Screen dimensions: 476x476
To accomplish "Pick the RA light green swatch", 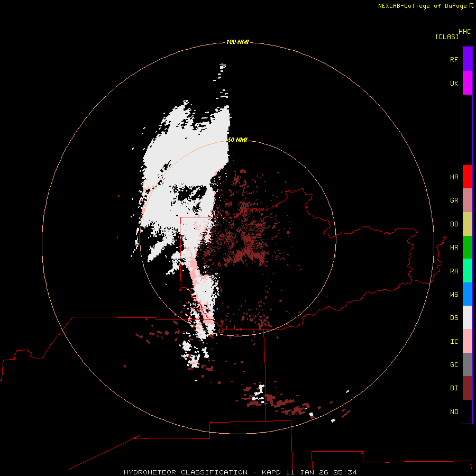I will tap(467, 271).
